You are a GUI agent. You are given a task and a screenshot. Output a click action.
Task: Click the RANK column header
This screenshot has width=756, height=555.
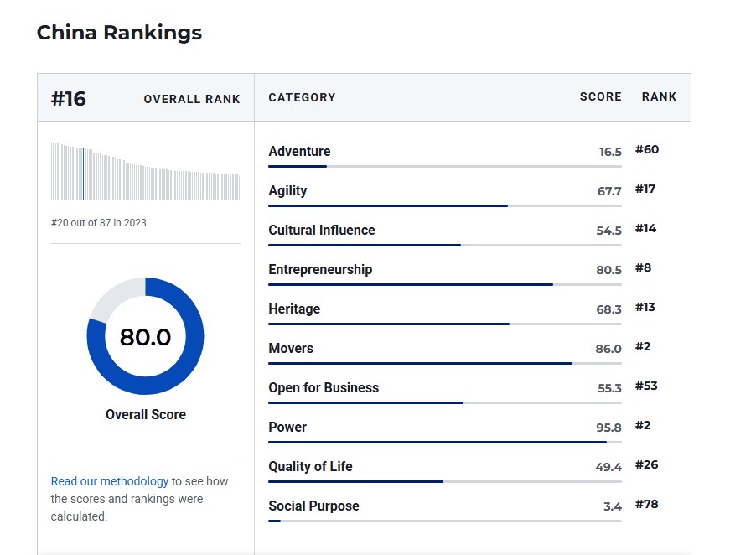pos(659,97)
